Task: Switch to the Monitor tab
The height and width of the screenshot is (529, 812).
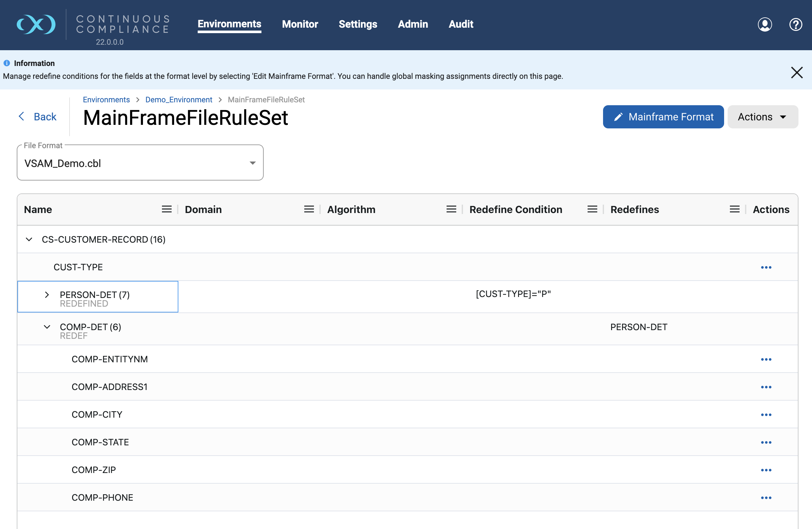Action: coord(300,24)
